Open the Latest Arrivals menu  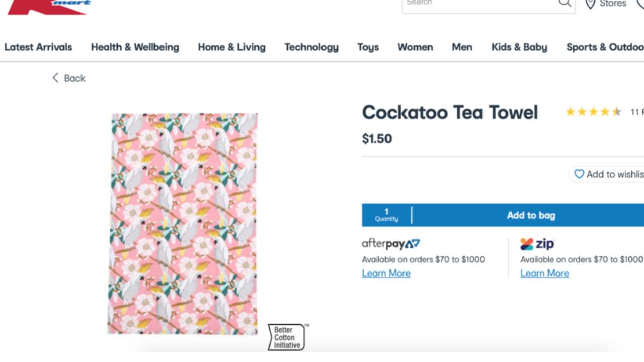pyautogui.click(x=38, y=47)
